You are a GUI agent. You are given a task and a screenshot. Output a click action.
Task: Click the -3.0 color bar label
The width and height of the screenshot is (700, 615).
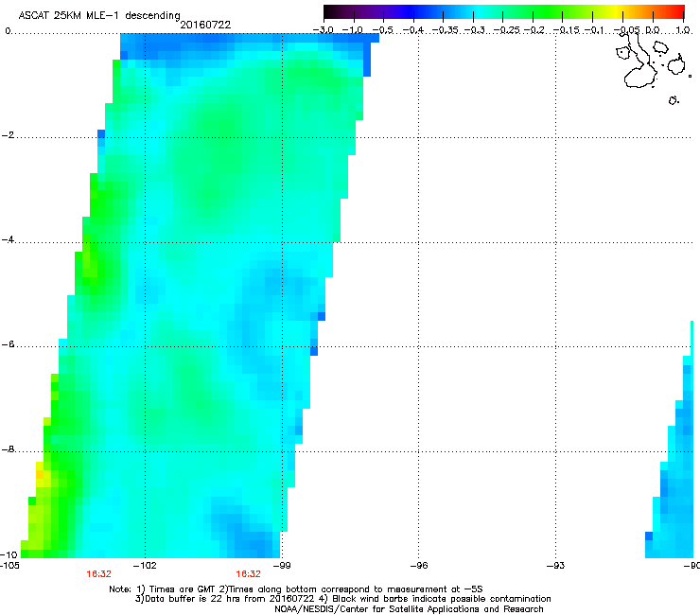click(323, 30)
